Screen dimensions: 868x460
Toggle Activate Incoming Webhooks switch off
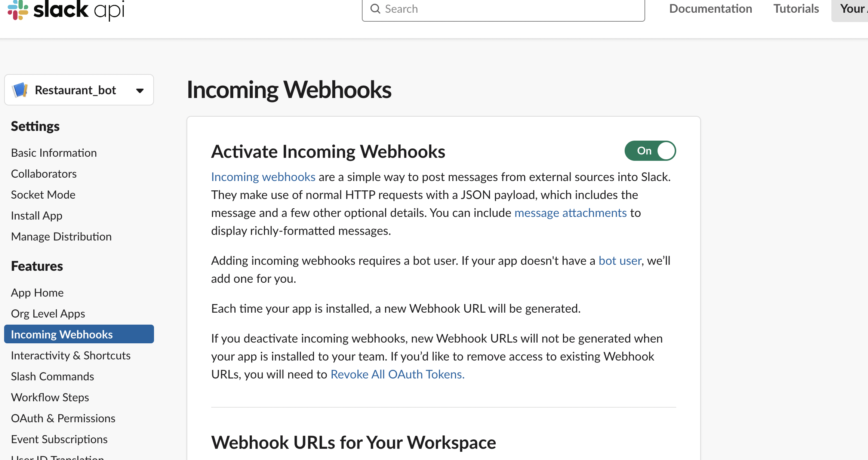pos(650,151)
